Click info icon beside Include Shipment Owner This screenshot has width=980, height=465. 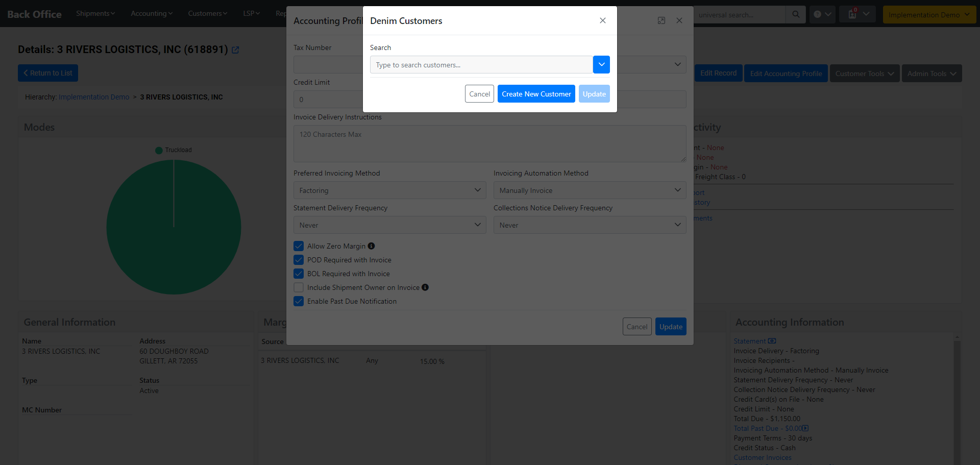425,287
